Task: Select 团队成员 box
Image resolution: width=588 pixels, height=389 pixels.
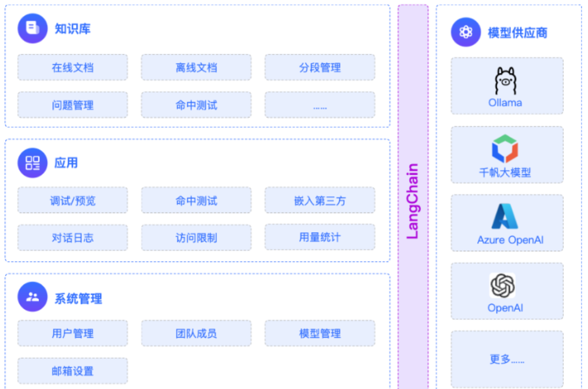Action: pyautogui.click(x=196, y=333)
